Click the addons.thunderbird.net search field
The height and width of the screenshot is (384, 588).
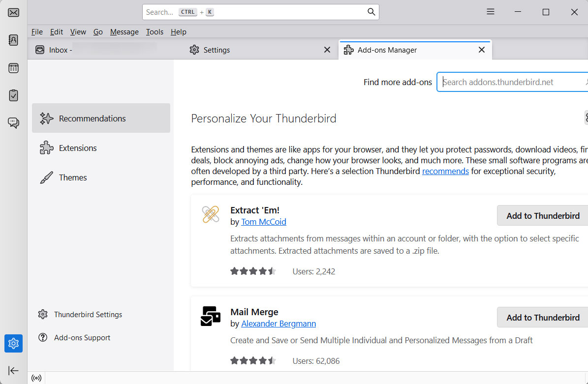coord(512,82)
